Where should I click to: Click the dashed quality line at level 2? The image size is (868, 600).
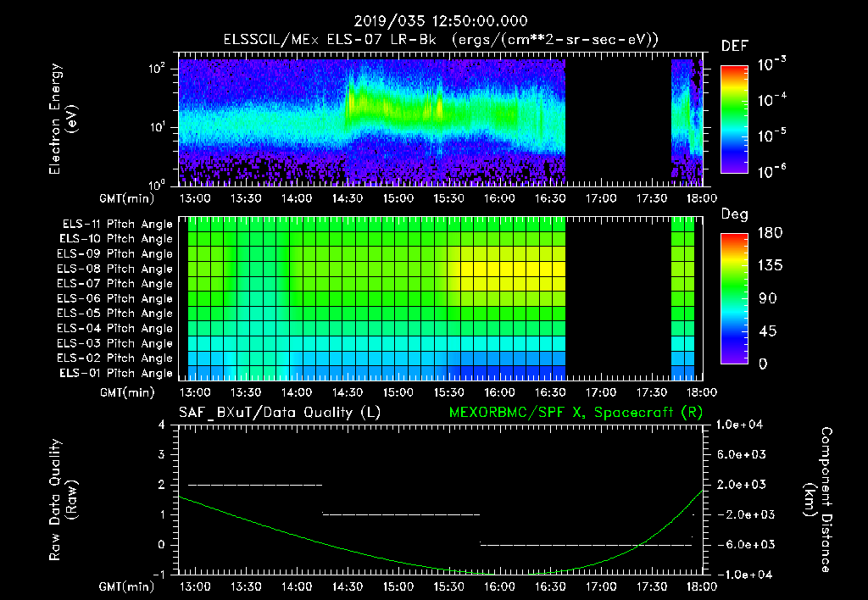pyautogui.click(x=255, y=485)
